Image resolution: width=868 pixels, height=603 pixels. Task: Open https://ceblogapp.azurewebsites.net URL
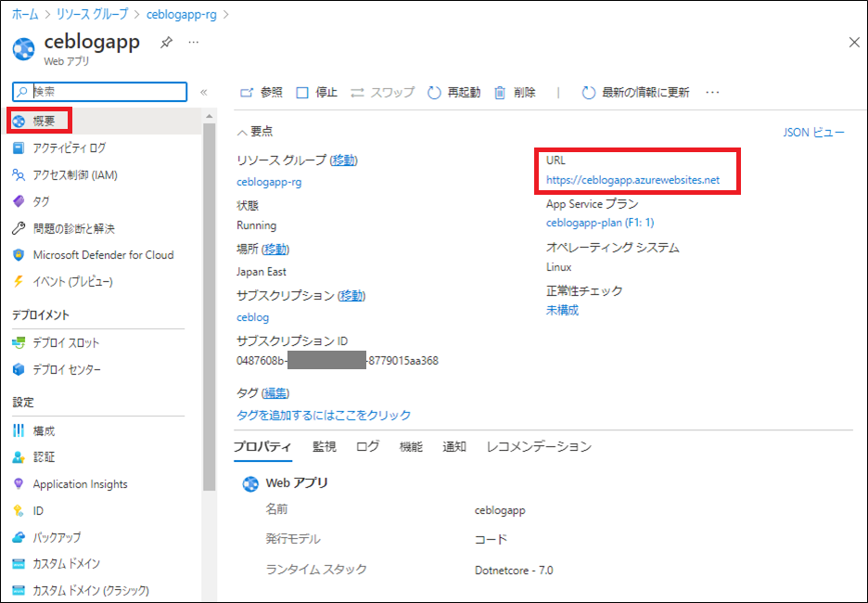(632, 180)
